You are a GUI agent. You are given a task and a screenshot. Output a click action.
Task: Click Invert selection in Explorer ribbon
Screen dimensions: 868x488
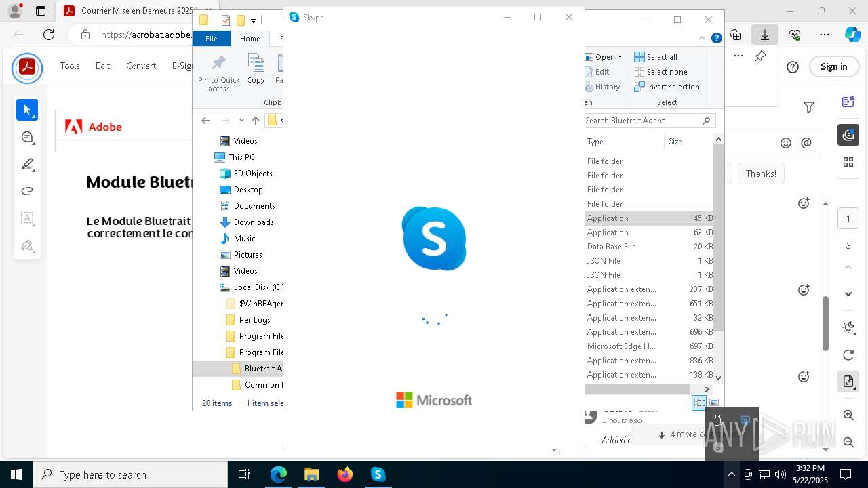(667, 87)
